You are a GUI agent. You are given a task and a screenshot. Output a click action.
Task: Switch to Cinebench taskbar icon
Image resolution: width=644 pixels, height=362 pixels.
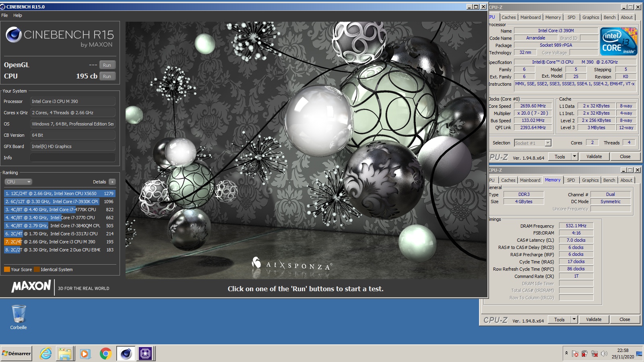click(x=126, y=354)
